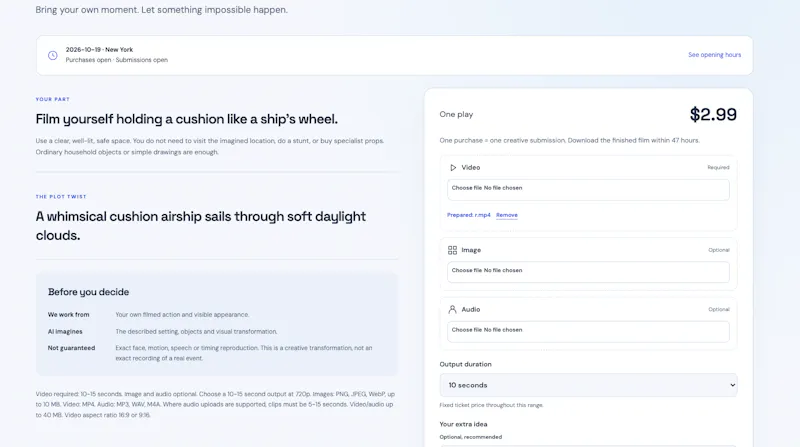
Task: Click the 'THE PLOT TWIST' section label
Action: pos(61,196)
